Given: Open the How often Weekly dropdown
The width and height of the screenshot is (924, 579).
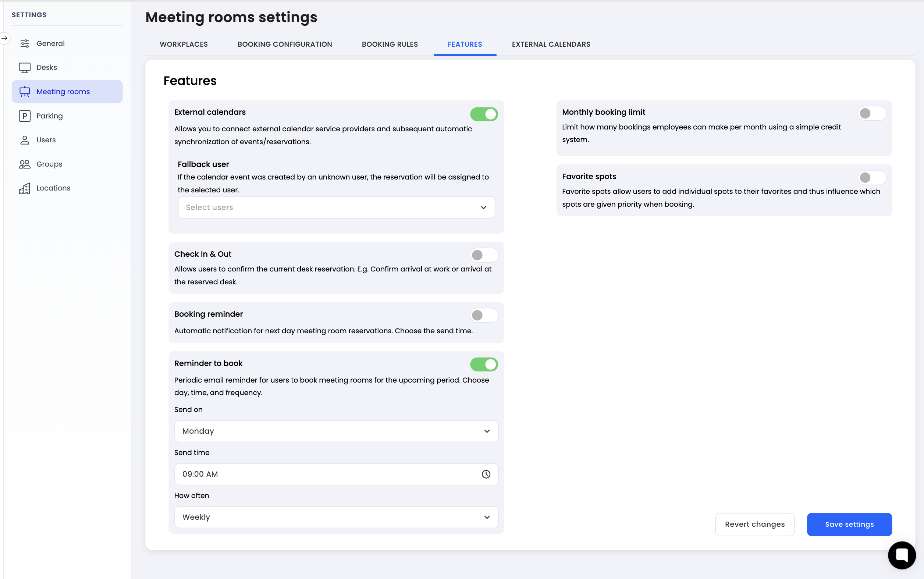Looking at the screenshot, I should [336, 517].
